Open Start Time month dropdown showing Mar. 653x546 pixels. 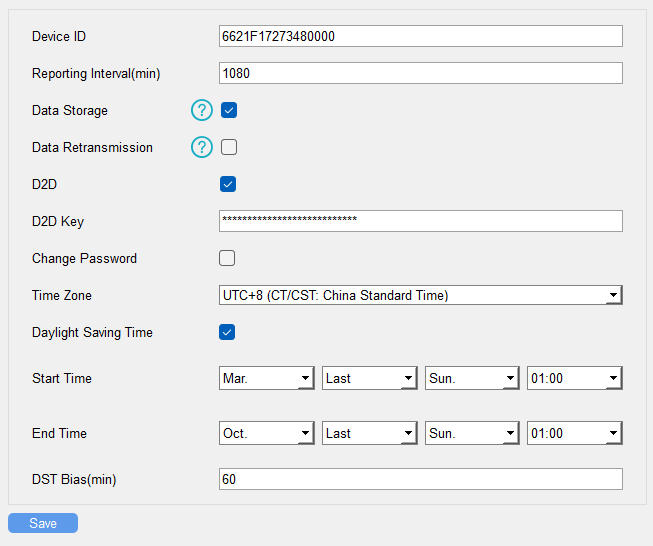click(266, 379)
